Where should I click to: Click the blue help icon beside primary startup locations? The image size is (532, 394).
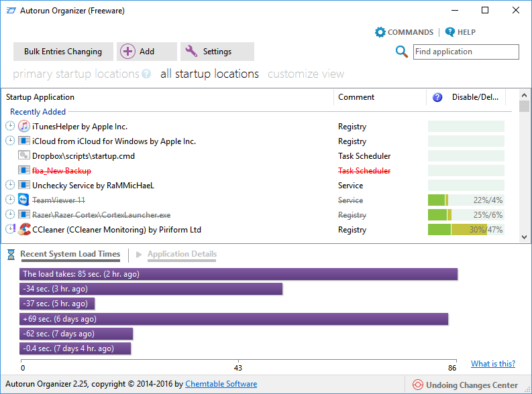click(146, 74)
